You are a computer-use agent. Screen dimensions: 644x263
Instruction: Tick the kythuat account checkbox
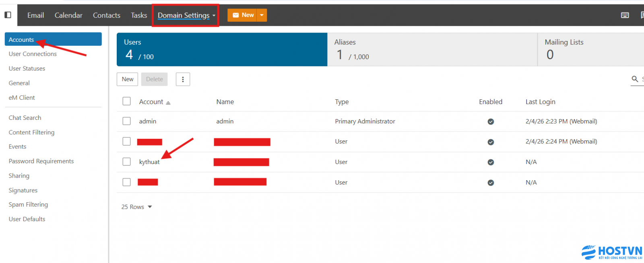click(x=127, y=162)
